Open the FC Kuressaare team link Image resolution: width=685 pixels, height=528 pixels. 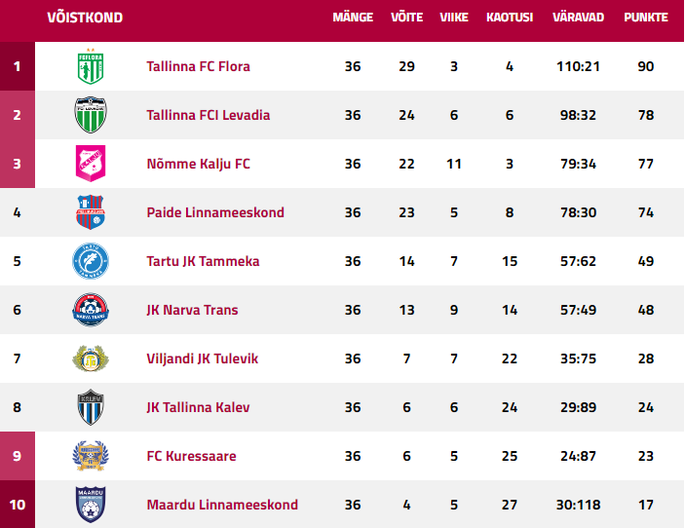[191, 456]
